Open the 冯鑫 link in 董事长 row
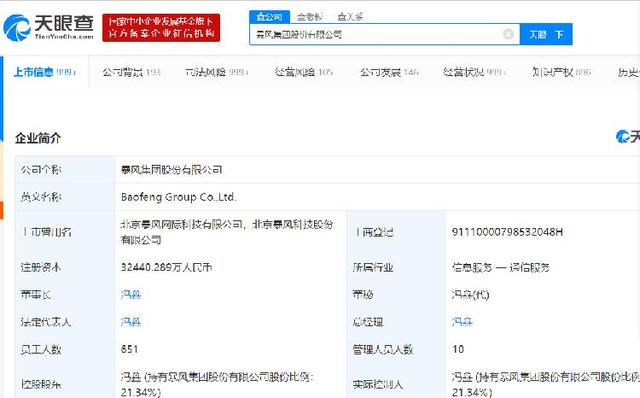This screenshot has width=640, height=398. [x=131, y=294]
